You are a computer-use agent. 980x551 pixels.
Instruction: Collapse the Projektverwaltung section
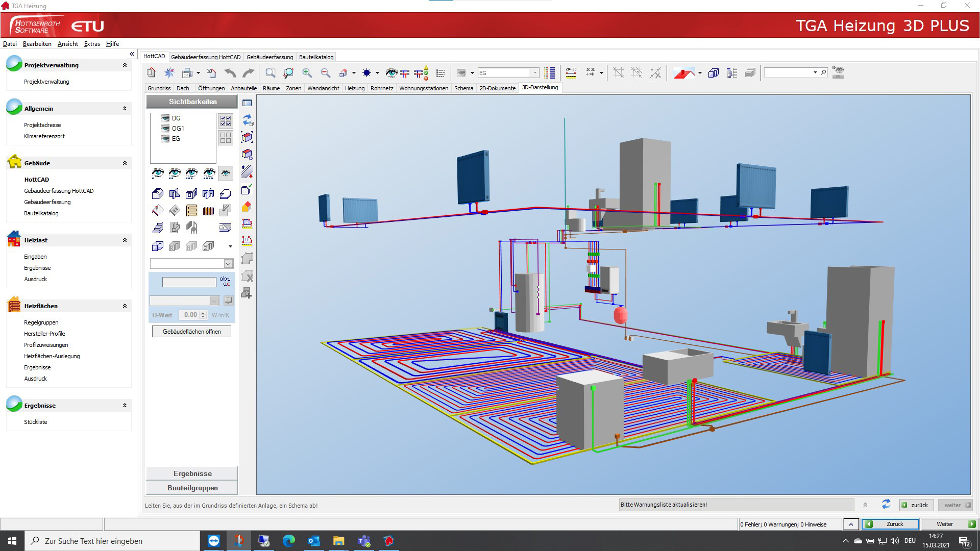[x=125, y=65]
